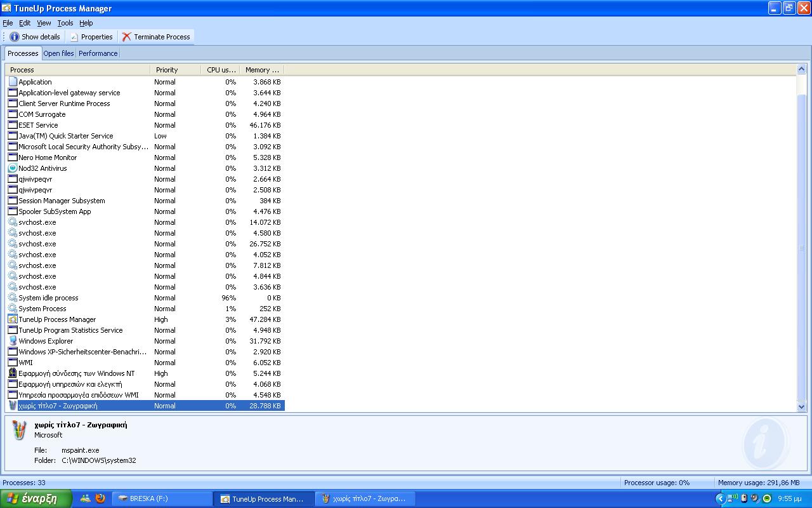Open the File menu
The width and height of the screenshot is (812, 508).
pyautogui.click(x=8, y=23)
